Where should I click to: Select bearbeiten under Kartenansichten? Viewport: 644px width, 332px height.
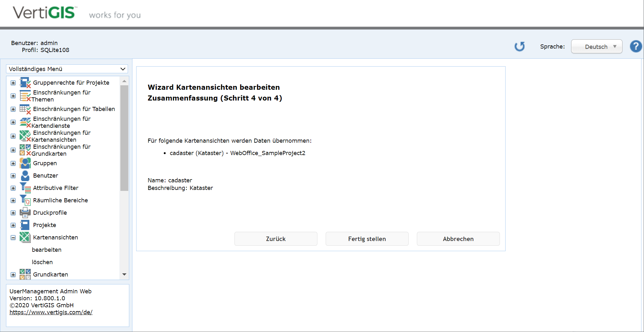click(x=46, y=250)
